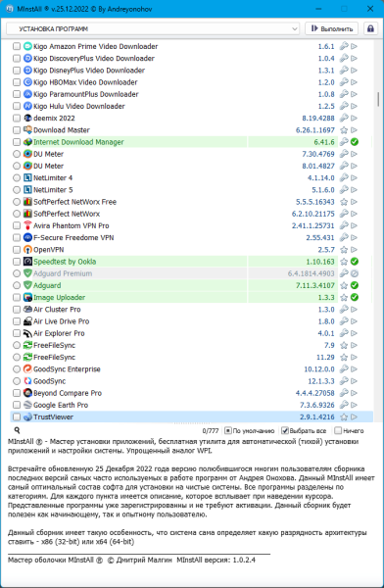Screen dimensions: 384x588
Task: Tick the Beyond Compare Pro checkbox
Action: coord(17,393)
